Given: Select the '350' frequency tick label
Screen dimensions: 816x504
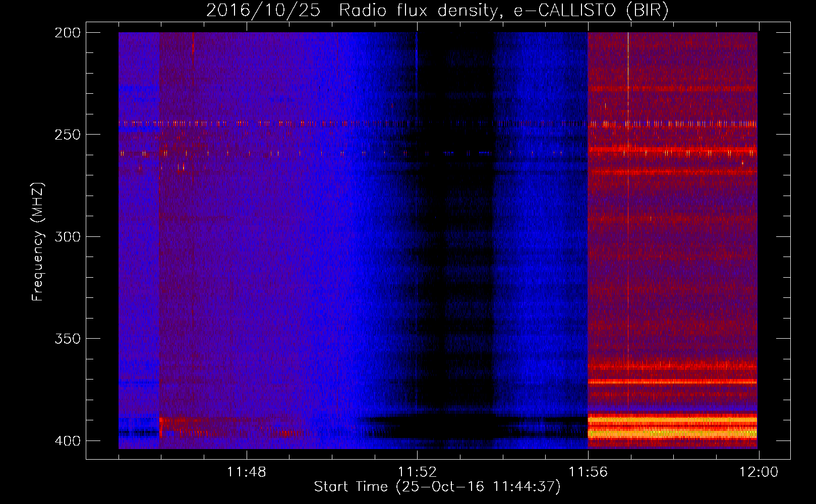Looking at the screenshot, I should coord(68,338).
